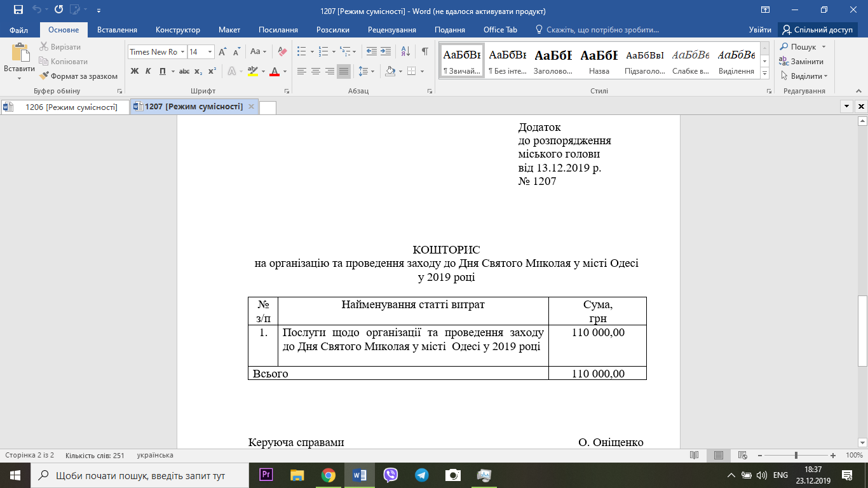Open the font size dropdown
This screenshot has width=868, height=488.
pos(210,52)
